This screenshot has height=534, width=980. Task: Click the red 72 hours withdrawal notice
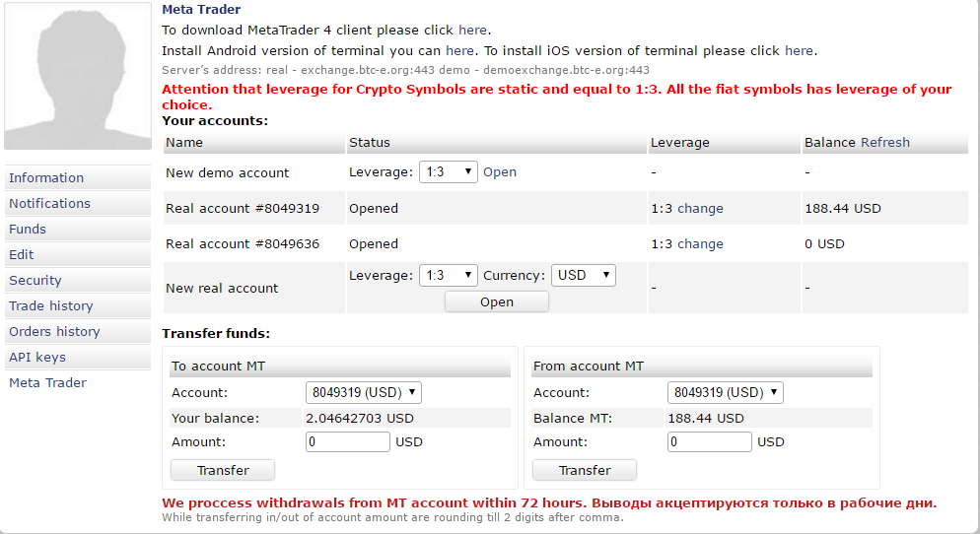(x=549, y=503)
